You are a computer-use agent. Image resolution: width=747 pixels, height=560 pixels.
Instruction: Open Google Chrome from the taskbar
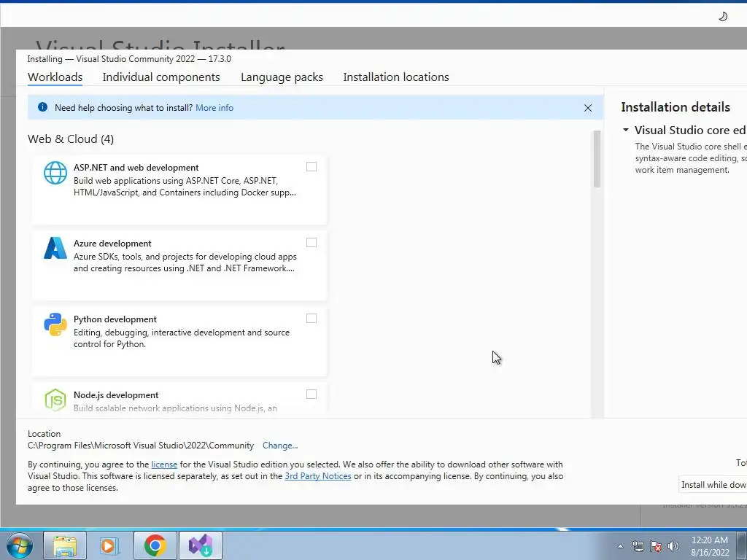tap(155, 545)
